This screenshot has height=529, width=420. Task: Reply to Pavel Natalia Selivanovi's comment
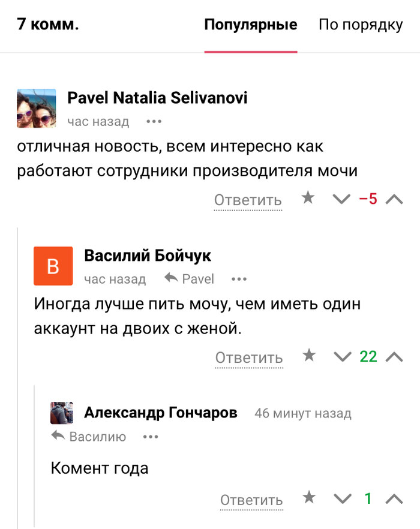(x=248, y=200)
